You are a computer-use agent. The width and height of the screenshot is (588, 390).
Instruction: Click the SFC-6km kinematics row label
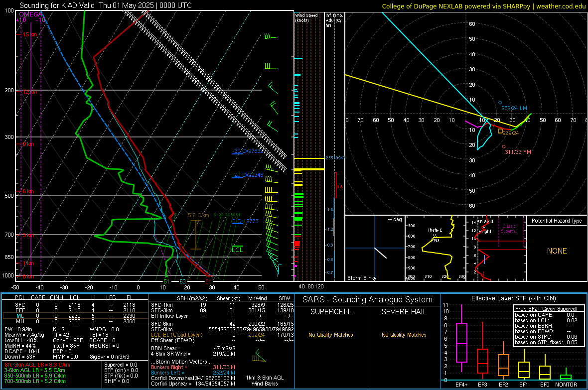pos(162,324)
